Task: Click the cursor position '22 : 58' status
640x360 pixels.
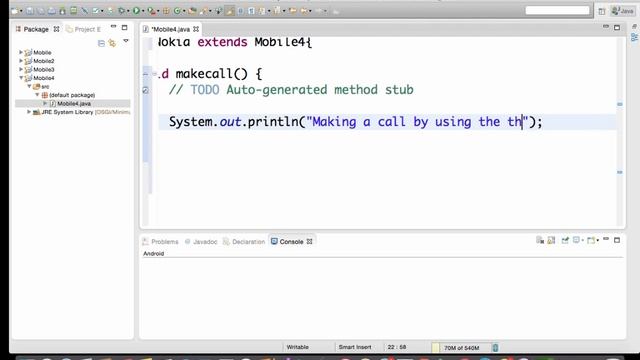Action: tap(397, 347)
